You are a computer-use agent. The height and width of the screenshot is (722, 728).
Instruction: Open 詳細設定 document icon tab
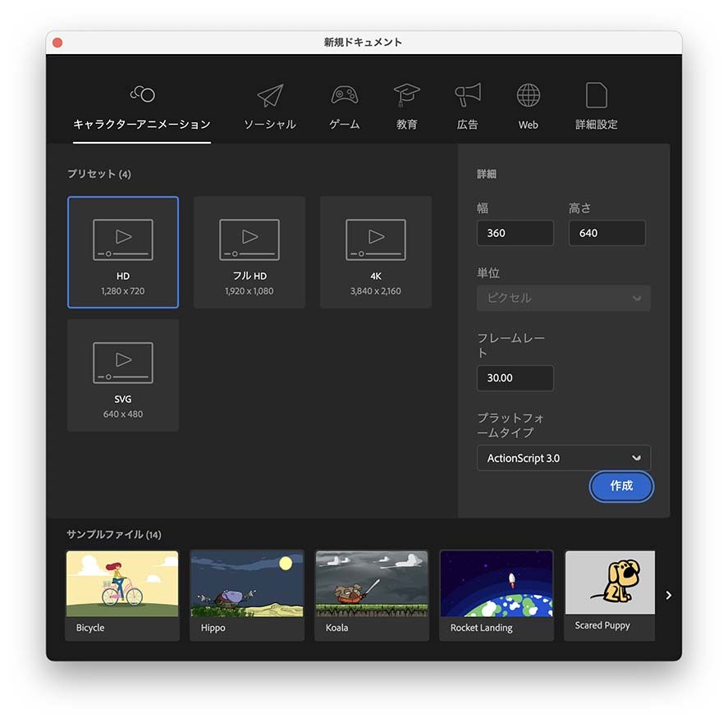coord(597,96)
